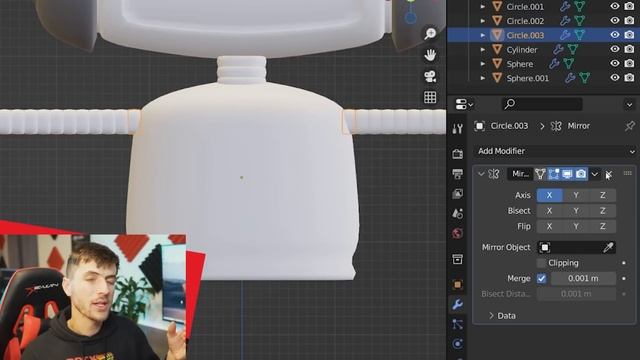
Task: Enable Axis Z mirror button
Action: coord(602,195)
